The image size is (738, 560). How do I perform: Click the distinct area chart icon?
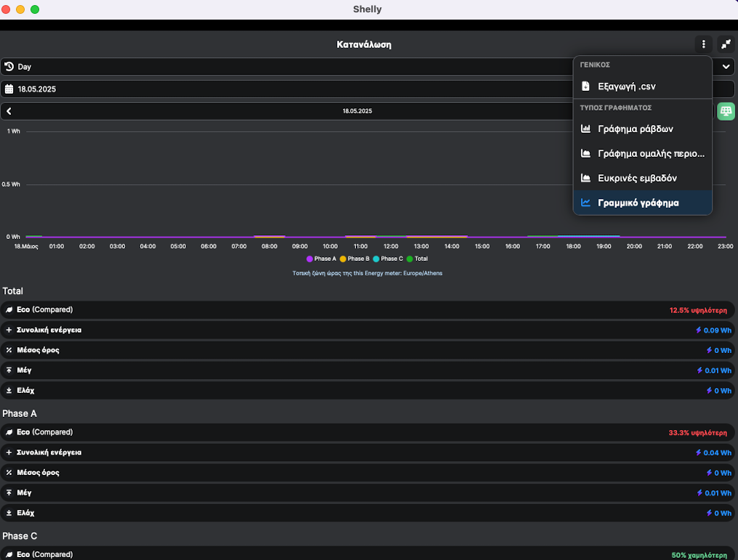tap(585, 178)
